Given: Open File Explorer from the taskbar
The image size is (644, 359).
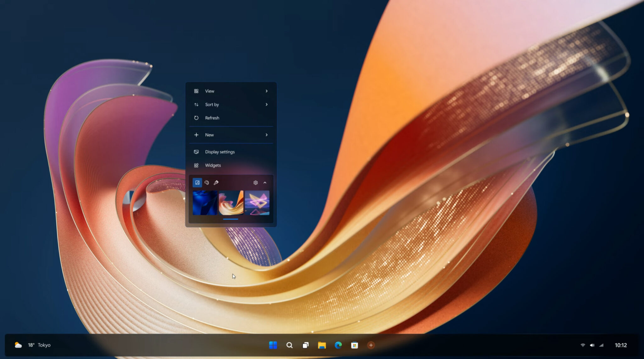Looking at the screenshot, I should tap(322, 345).
